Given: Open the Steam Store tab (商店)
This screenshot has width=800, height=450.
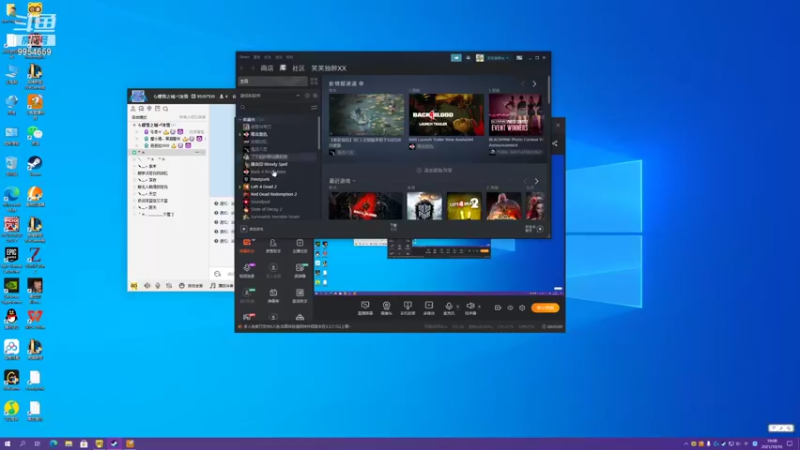Looking at the screenshot, I should (267, 68).
